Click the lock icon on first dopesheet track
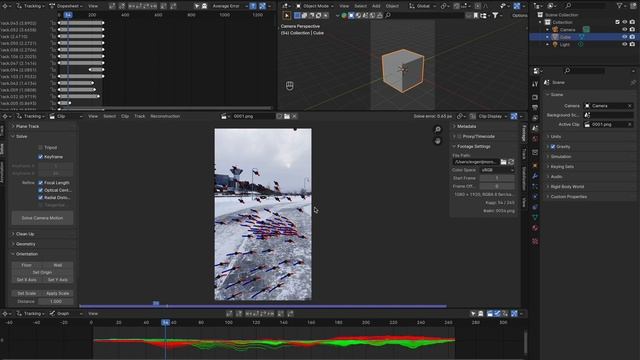 53,23
